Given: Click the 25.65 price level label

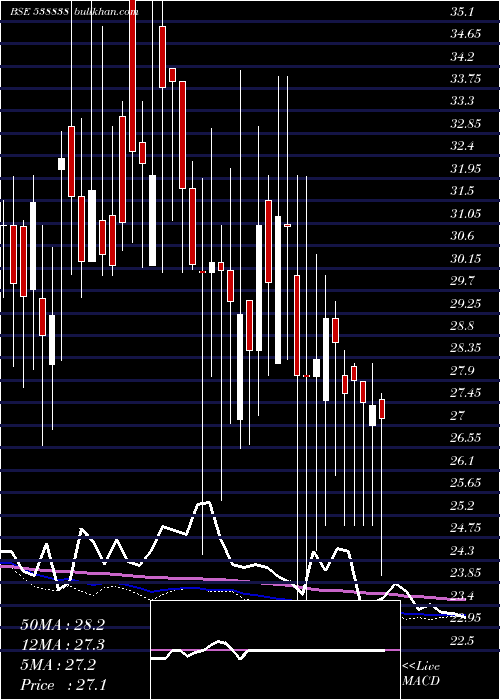Looking at the screenshot, I should (466, 483).
